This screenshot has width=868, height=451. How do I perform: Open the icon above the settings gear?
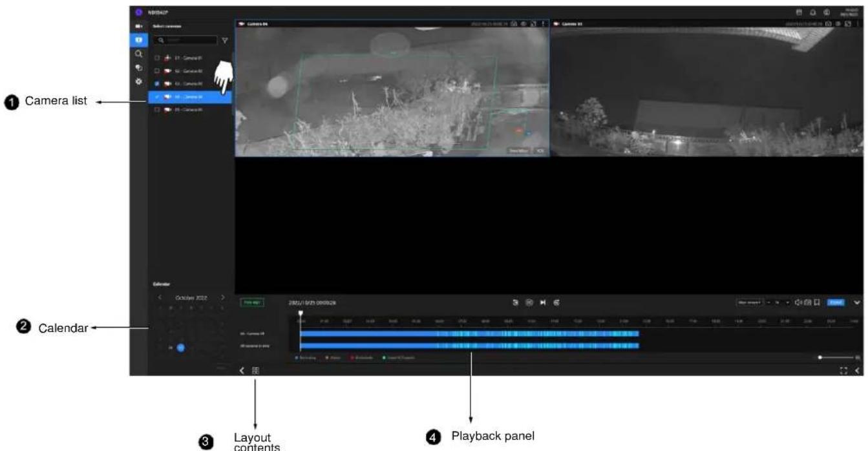(x=139, y=68)
